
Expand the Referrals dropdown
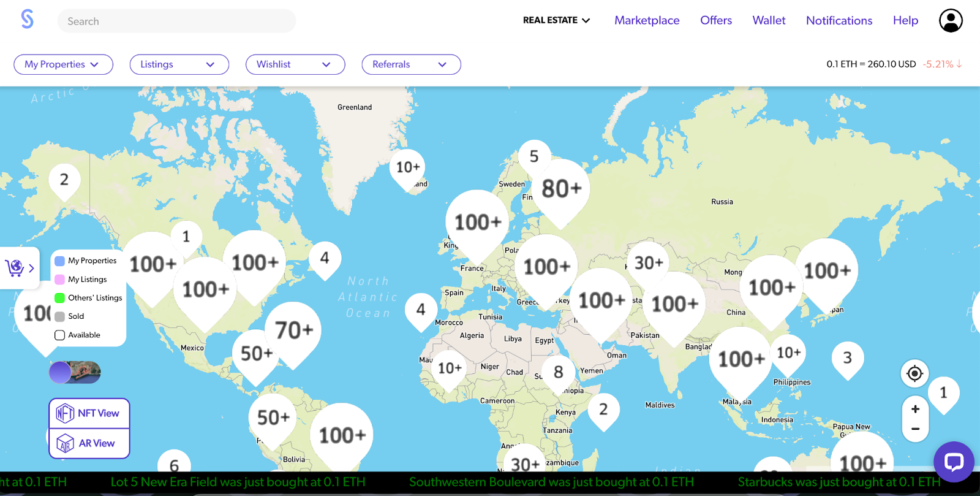[x=412, y=64]
